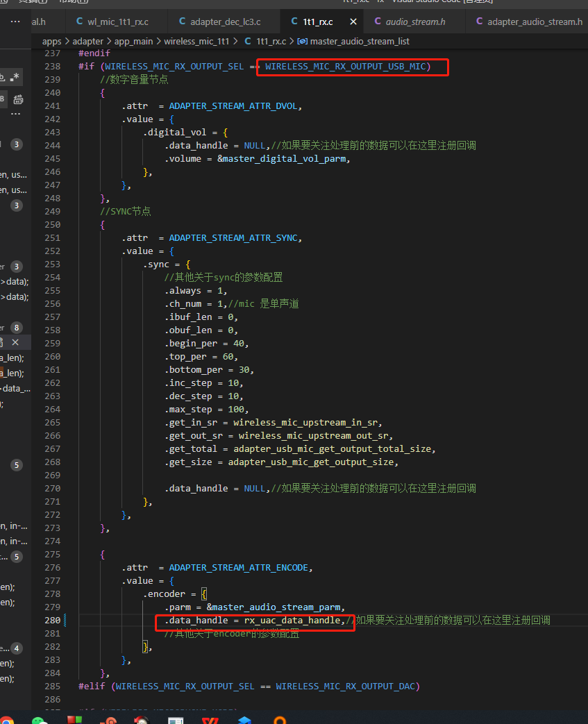588x724 pixels.
Task: Click the change marker beside line 280
Action: [65, 620]
